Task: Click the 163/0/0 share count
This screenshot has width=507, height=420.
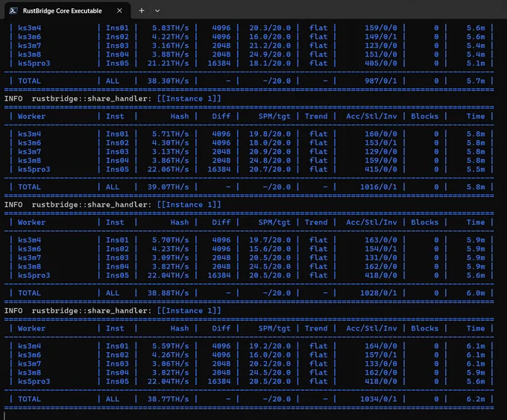Action: click(x=381, y=240)
